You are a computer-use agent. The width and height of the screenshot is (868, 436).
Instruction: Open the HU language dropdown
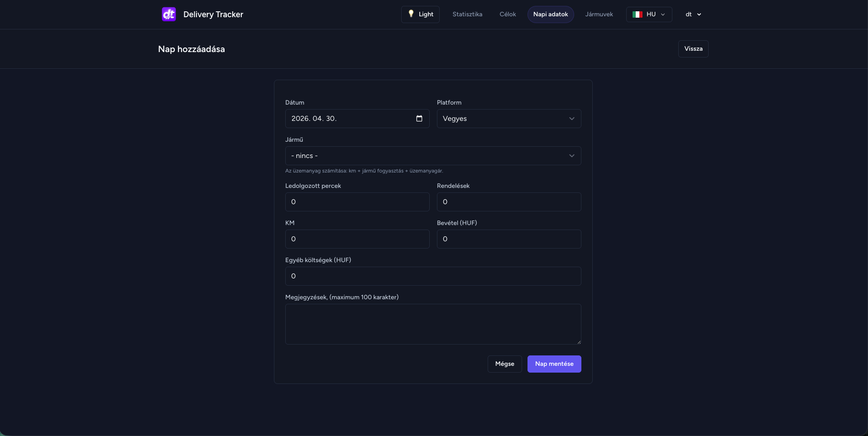649,14
